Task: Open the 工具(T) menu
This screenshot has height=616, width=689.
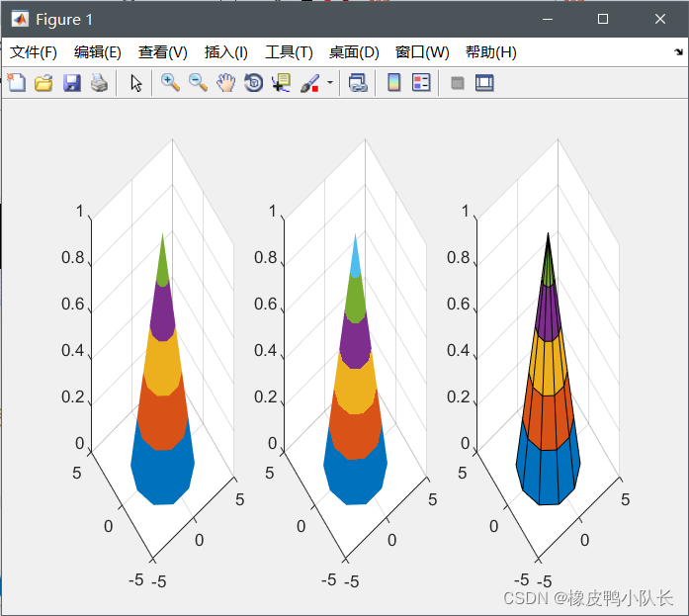Action: pos(289,52)
